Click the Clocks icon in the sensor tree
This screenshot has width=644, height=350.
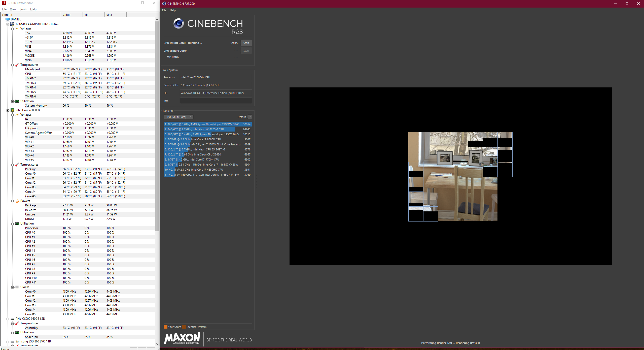click(x=17, y=287)
